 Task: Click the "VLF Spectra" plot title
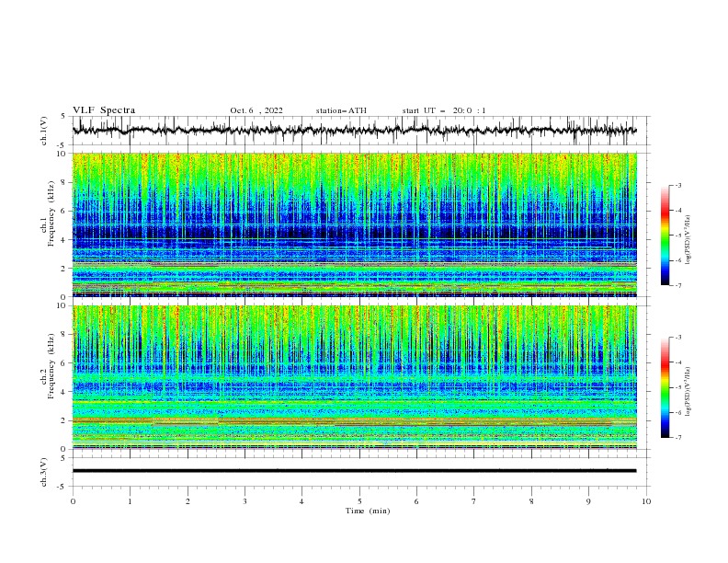[x=104, y=110]
